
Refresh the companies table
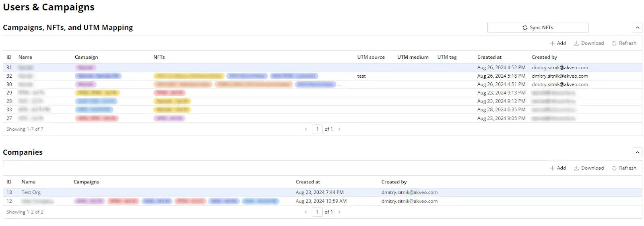coord(624,168)
